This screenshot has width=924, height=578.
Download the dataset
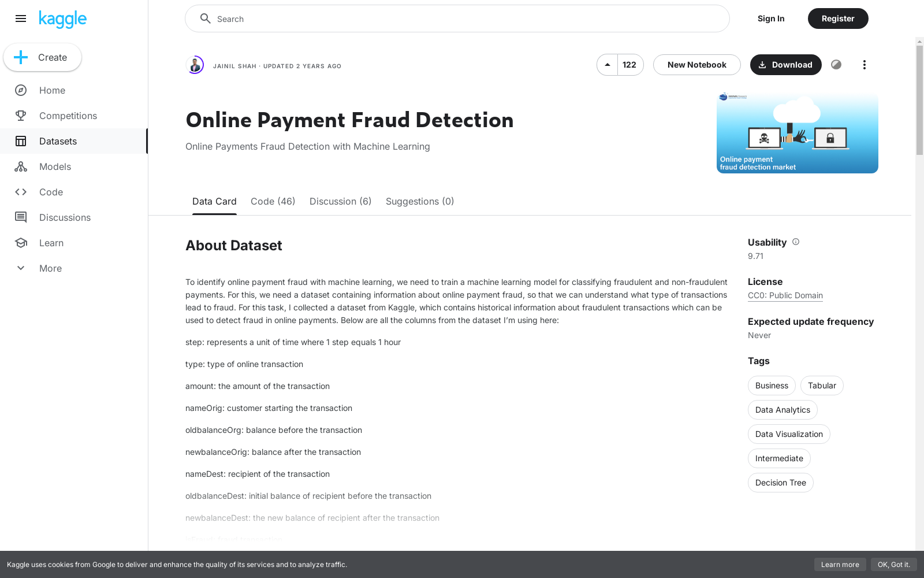click(x=785, y=65)
